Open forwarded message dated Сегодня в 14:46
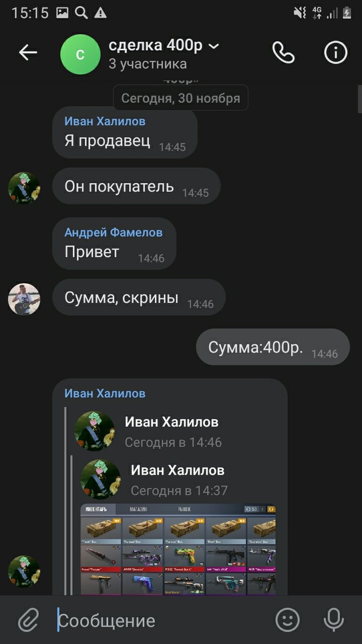The image size is (362, 644). [173, 442]
